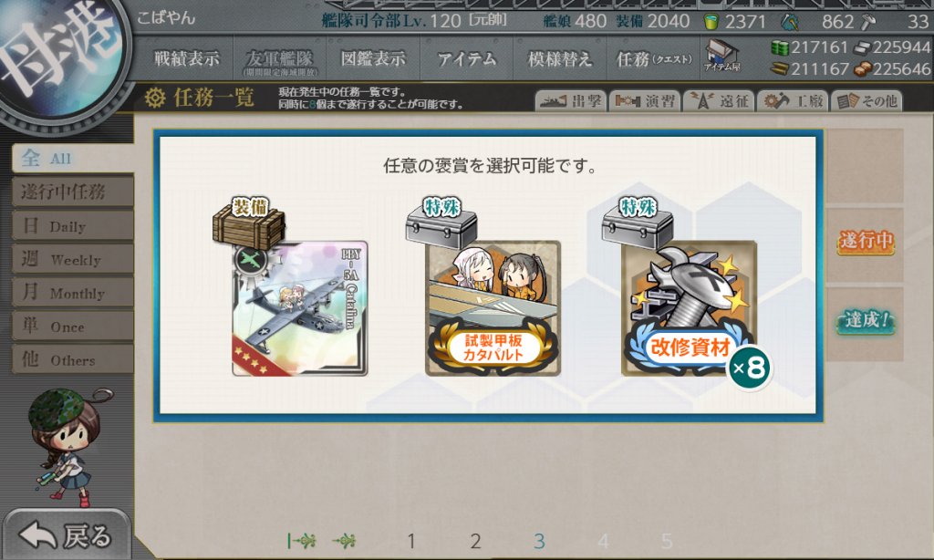Image resolution: width=934 pixels, height=560 pixels.
Task: Filter quests by 工廠 arsenal tab
Action: pyautogui.click(x=793, y=101)
